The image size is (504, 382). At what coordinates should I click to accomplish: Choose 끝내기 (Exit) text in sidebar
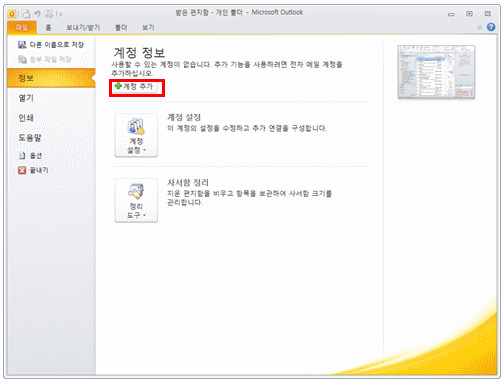pos(39,170)
